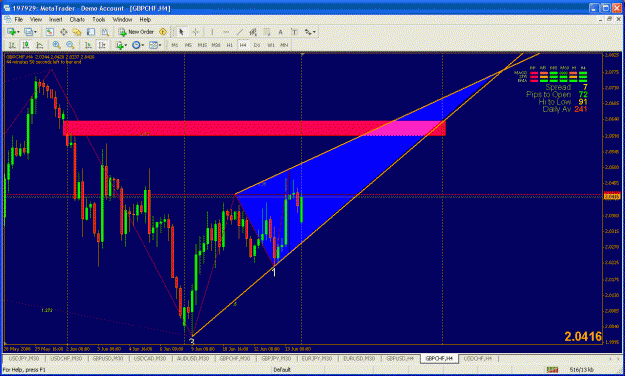
Task: Click the Daily Av 241 readout
Action: click(x=565, y=109)
